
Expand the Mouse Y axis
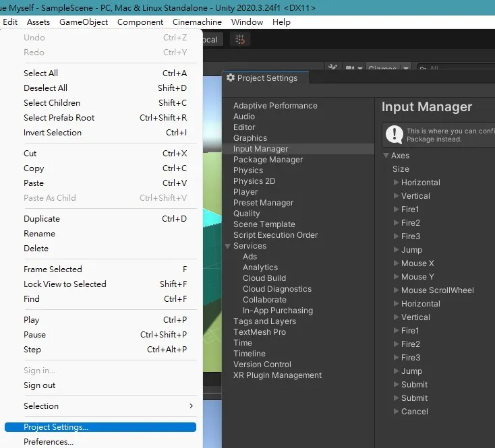coord(396,276)
